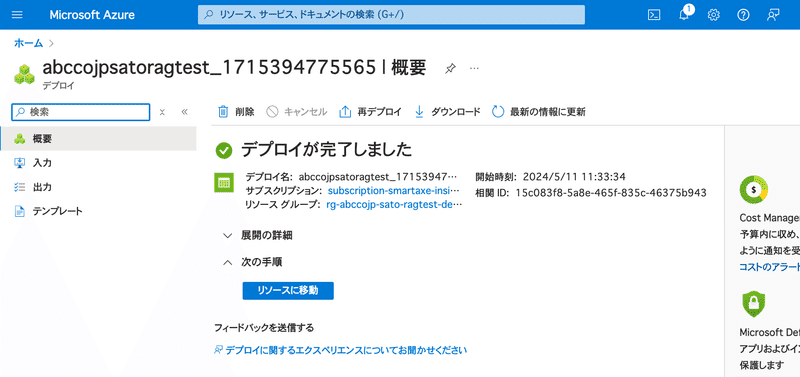Image resolution: width=800 pixels, height=377 pixels.
Task: Click the Microsoft Azure logo text
Action: coord(92,15)
